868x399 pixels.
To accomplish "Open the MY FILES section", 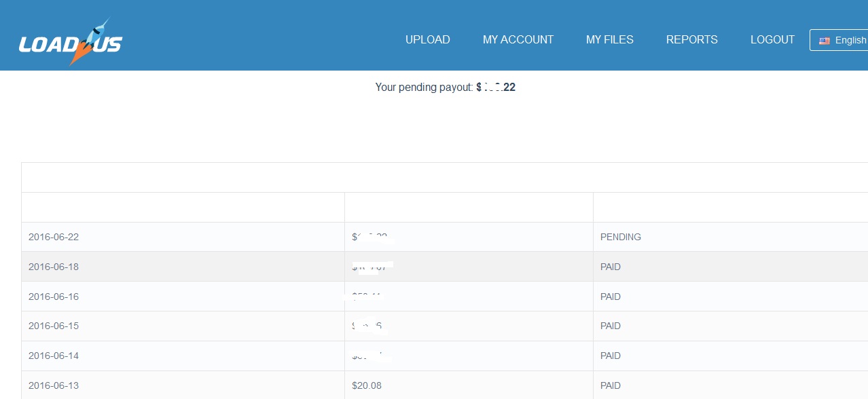I will pos(610,40).
